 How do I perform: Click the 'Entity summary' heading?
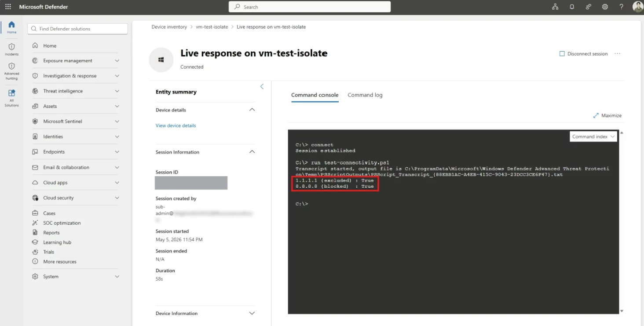[176, 92]
